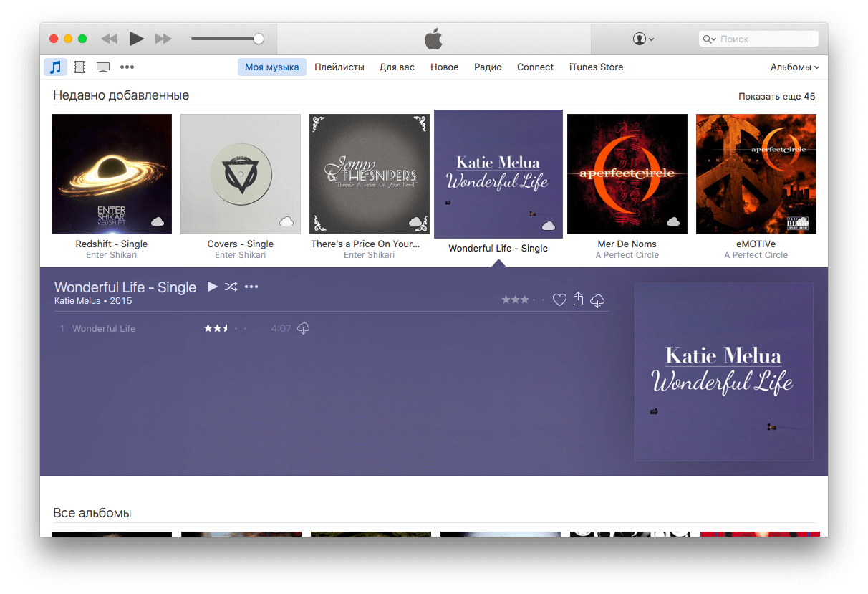The width and height of the screenshot is (868, 594).
Task: Click the Play button in the top toolbar
Action: (136, 39)
